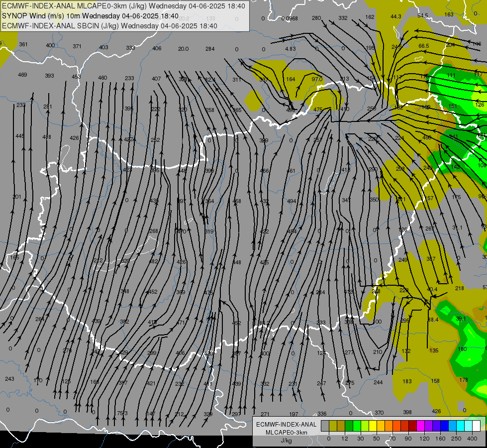The height and width of the screenshot is (448, 487).
Task: Click the map value 201
Action: [x=17, y=197]
